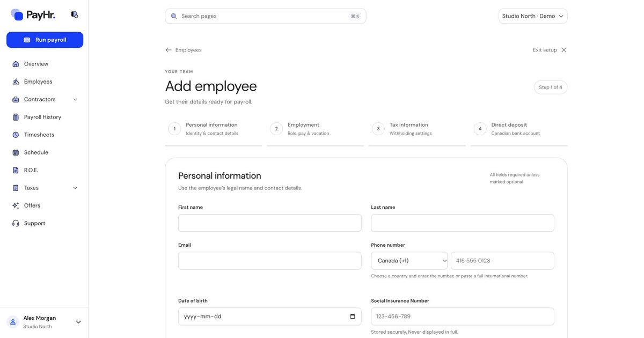Click the step 1 number circle
Viewport: 644px width, 338px height.
point(174,129)
